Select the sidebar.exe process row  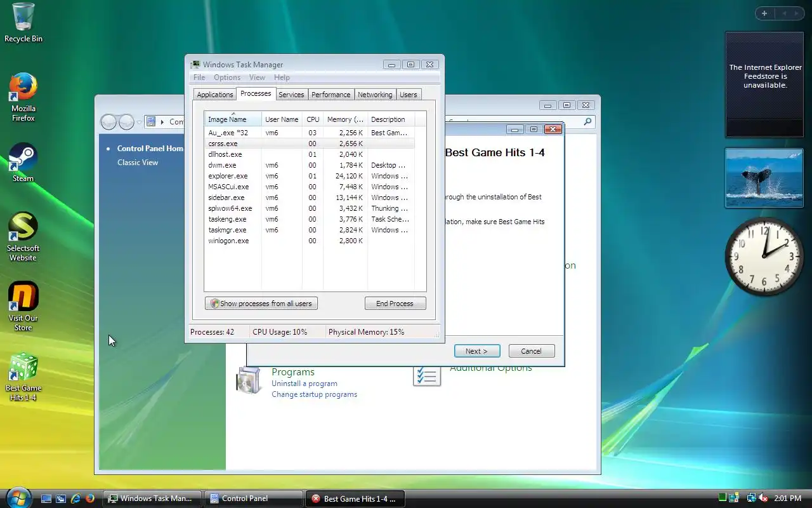click(x=310, y=197)
